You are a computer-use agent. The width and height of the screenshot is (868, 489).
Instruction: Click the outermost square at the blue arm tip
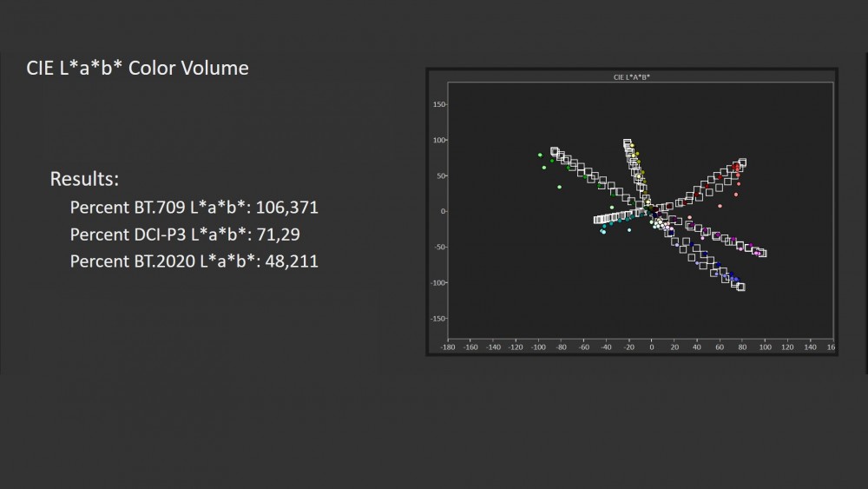[x=740, y=287]
